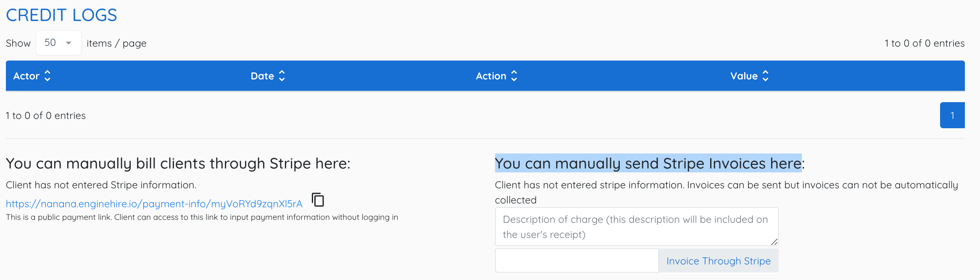The width and height of the screenshot is (980, 280).
Task: Click the manually bill clients heading
Action: tap(178, 163)
